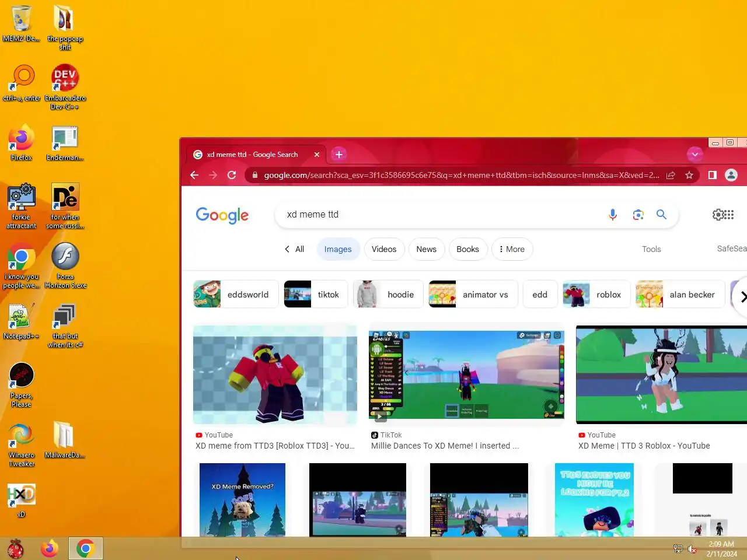The image size is (747, 560).
Task: Click the Chrome back arrow
Action: pyautogui.click(x=194, y=175)
